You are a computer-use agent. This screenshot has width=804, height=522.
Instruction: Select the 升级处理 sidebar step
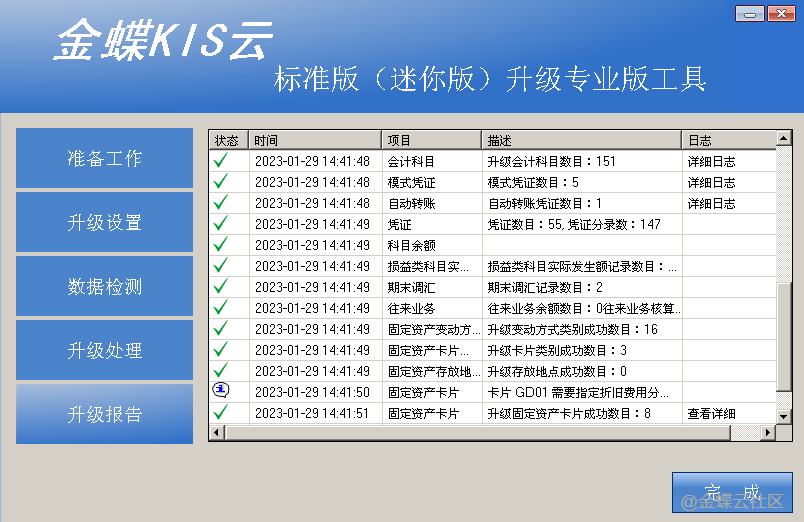coord(105,350)
